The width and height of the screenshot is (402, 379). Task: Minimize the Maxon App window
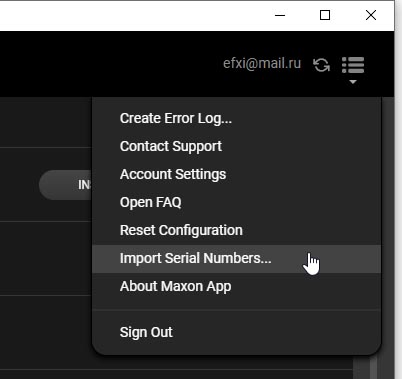coord(280,15)
